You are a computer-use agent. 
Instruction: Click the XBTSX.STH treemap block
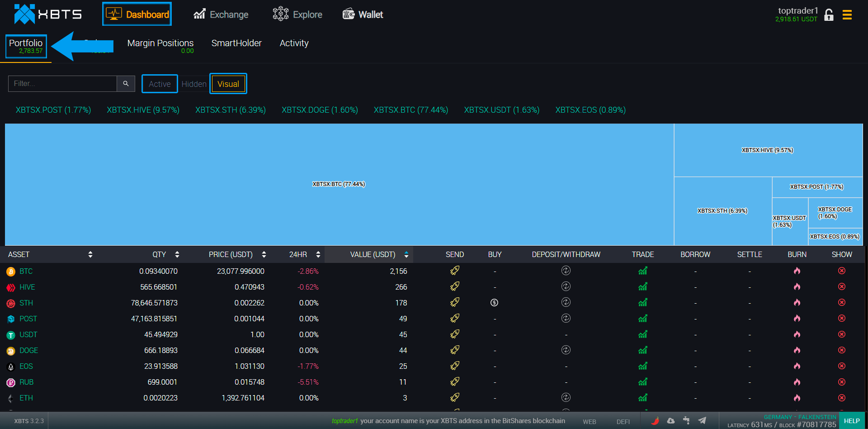click(723, 211)
